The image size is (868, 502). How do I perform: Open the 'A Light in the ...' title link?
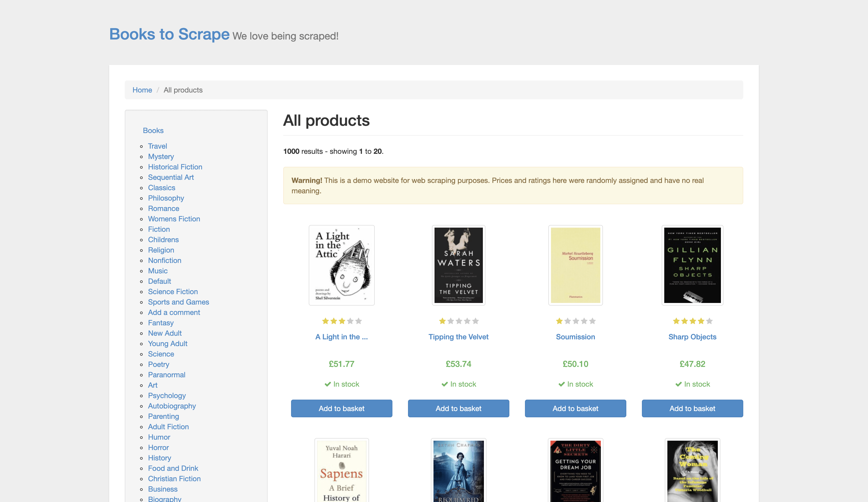(x=342, y=337)
